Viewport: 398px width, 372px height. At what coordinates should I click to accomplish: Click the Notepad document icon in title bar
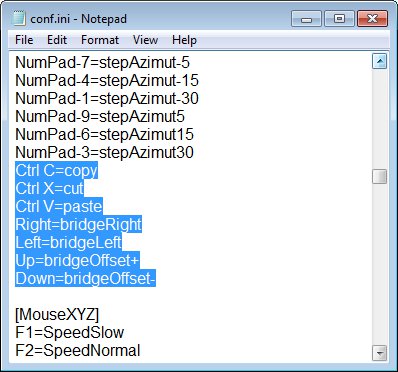pyautogui.click(x=18, y=18)
